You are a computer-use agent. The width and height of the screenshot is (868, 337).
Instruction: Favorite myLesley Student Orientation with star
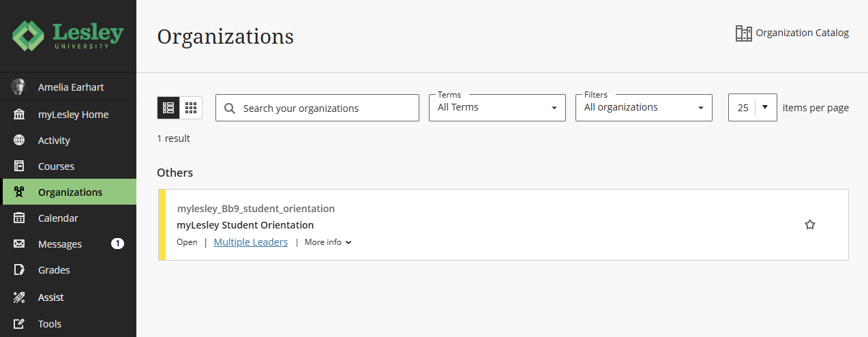tap(810, 224)
